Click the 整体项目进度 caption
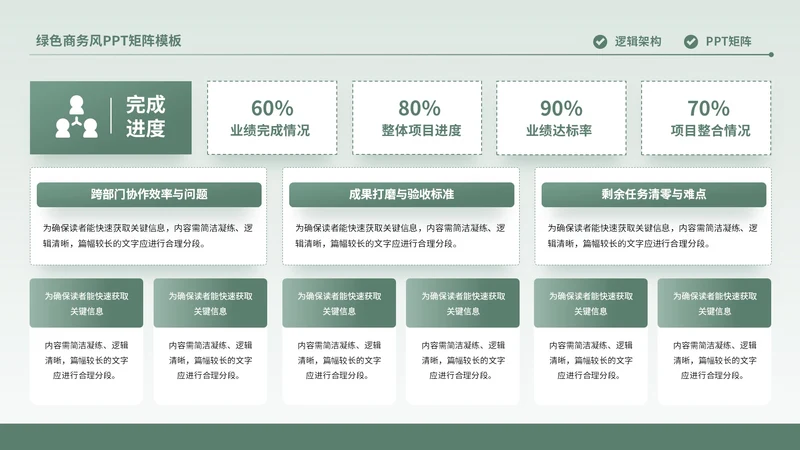Screen dimensions: 800x450 point(421,131)
